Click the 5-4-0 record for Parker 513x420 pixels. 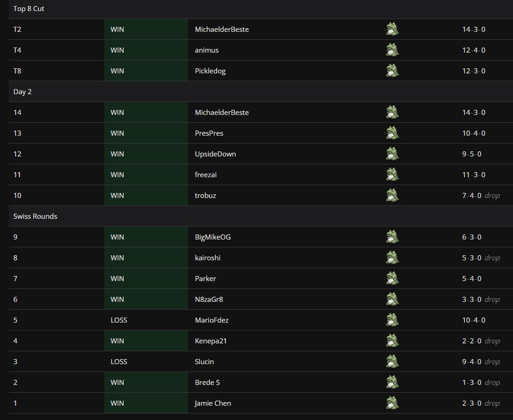tap(472, 279)
